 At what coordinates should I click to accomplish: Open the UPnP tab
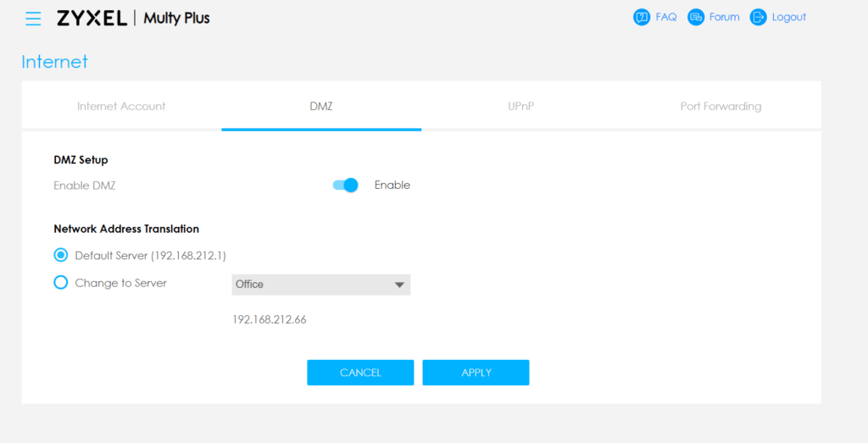click(x=520, y=107)
